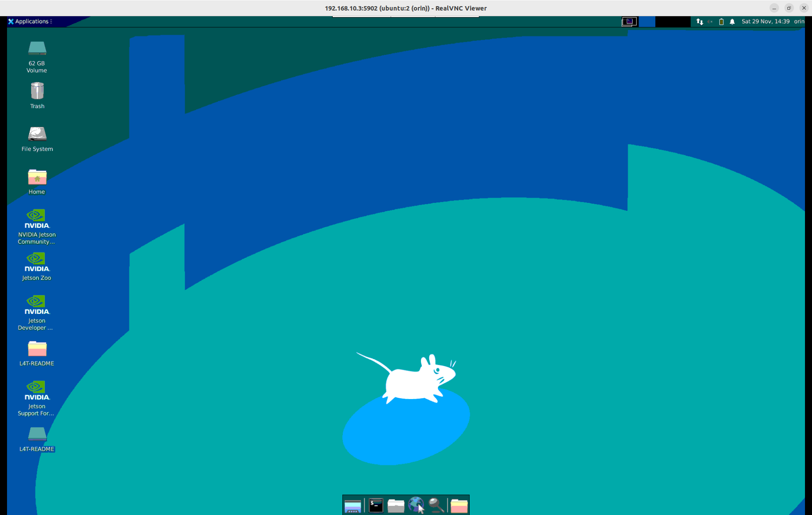The image size is (812, 515).
Task: Select the Jetson Zoo shortcut
Action: [x=37, y=262]
